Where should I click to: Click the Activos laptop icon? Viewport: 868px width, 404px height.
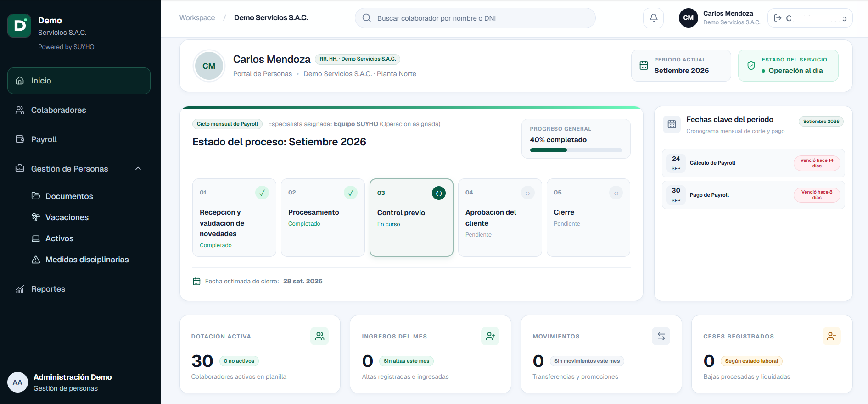pos(36,238)
